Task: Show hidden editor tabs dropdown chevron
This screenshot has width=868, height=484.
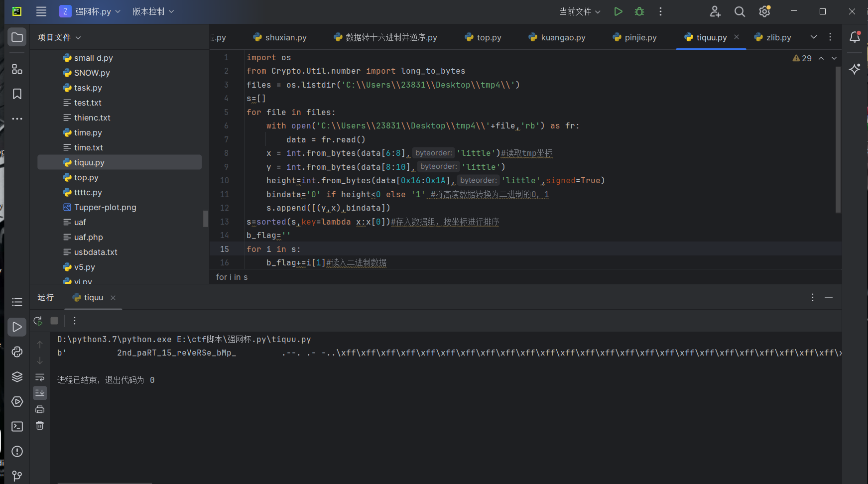Action: 814,37
